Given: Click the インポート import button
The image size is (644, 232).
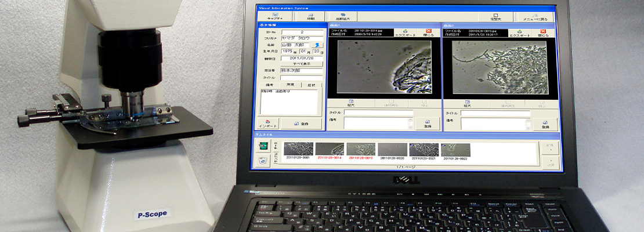Looking at the screenshot, I should point(268,124).
